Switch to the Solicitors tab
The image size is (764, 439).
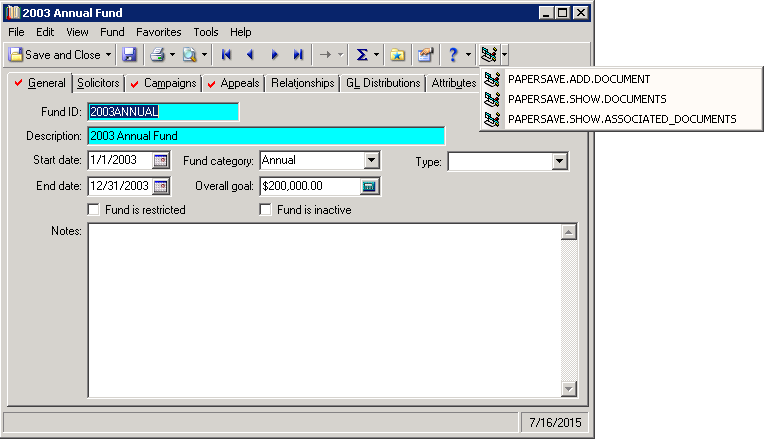(98, 83)
